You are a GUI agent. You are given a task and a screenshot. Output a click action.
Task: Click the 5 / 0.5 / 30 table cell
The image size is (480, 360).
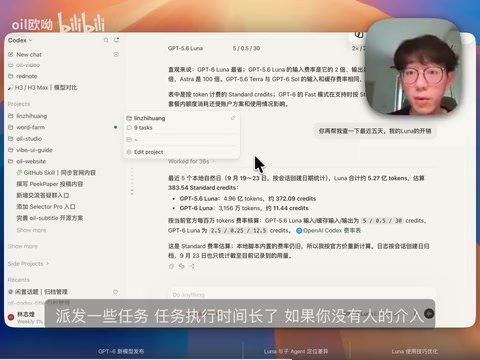coord(246,48)
